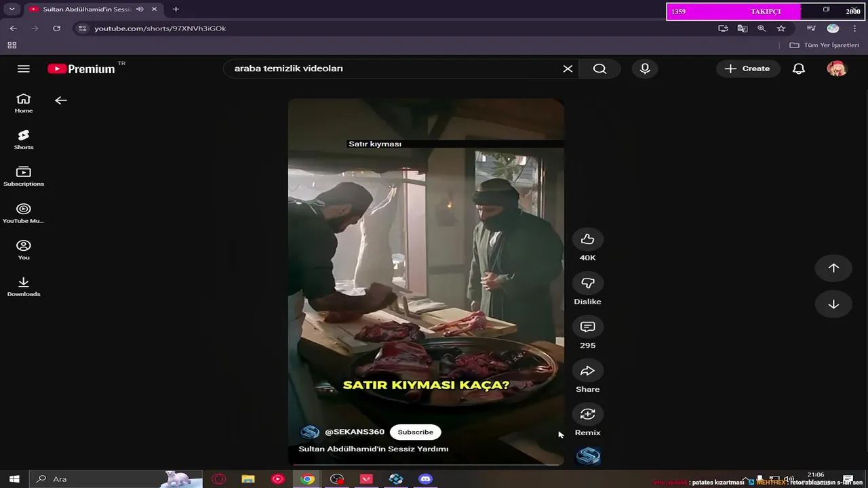Click the @SEKANS360 channel avatar
Image resolution: width=868 pixels, height=488 pixels.
[x=310, y=432]
